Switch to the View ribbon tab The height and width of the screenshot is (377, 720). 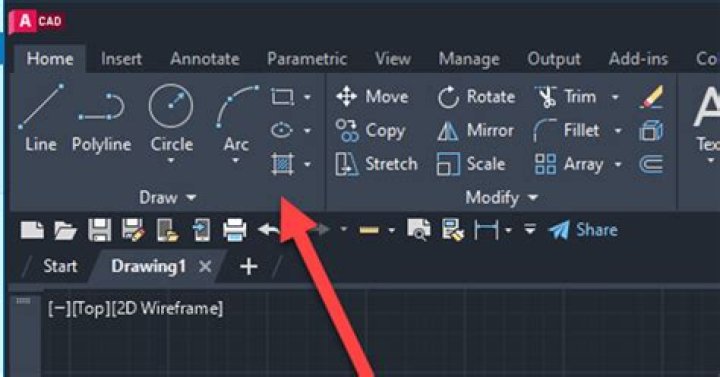pyautogui.click(x=393, y=59)
